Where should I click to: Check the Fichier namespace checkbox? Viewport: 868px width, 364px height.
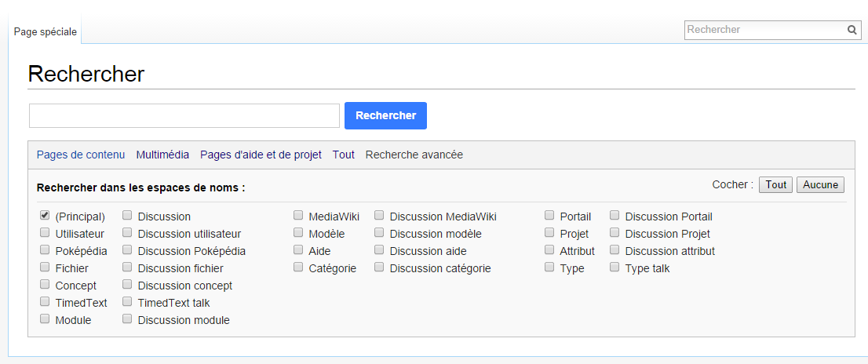point(45,267)
